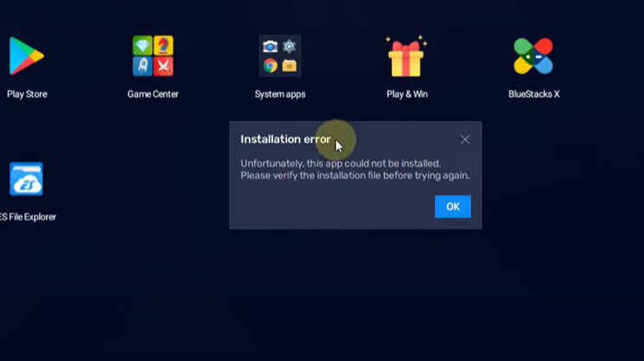
Task: Open the System apps folder icon
Action: 280,56
